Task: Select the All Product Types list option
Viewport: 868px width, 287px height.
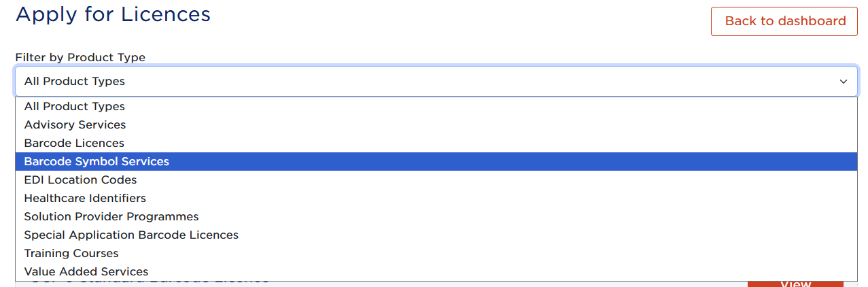Action: [x=75, y=107]
